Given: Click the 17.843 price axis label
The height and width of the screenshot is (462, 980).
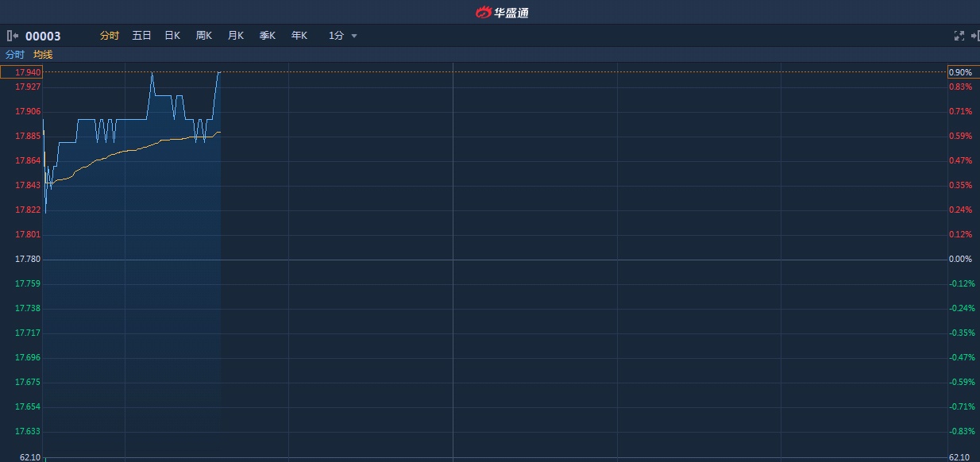Looking at the screenshot, I should click(x=28, y=185).
